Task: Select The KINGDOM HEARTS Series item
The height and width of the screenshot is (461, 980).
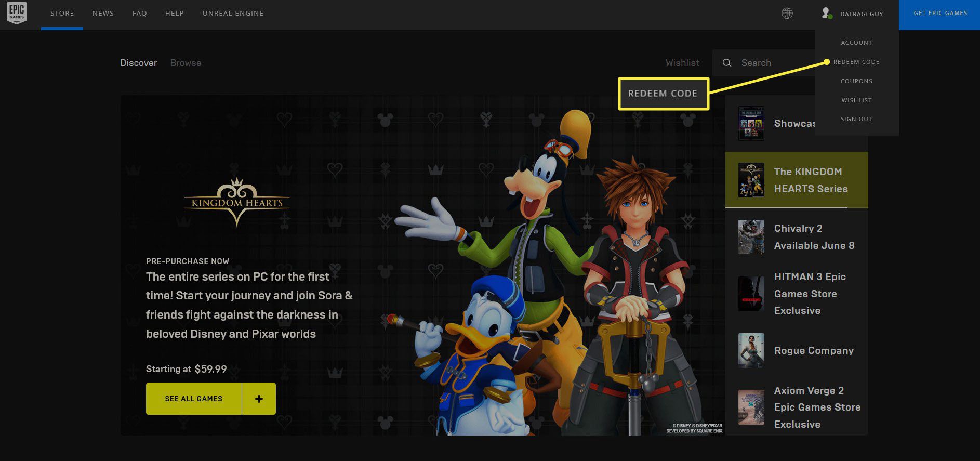Action: [x=797, y=180]
